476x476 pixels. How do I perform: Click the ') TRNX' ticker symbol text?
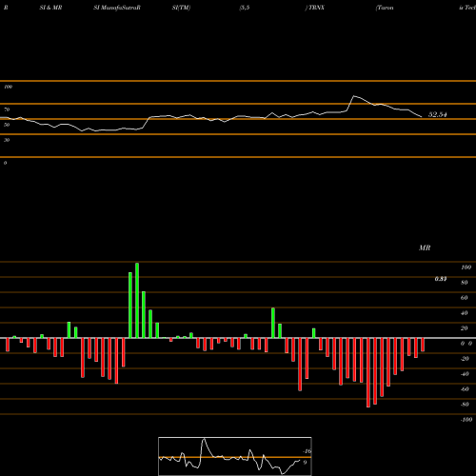click(x=315, y=8)
